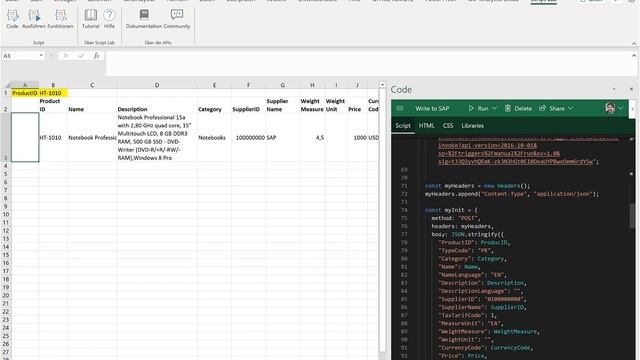Select the Description header cell
Viewport: 640px width, 360px height.
tap(157, 105)
